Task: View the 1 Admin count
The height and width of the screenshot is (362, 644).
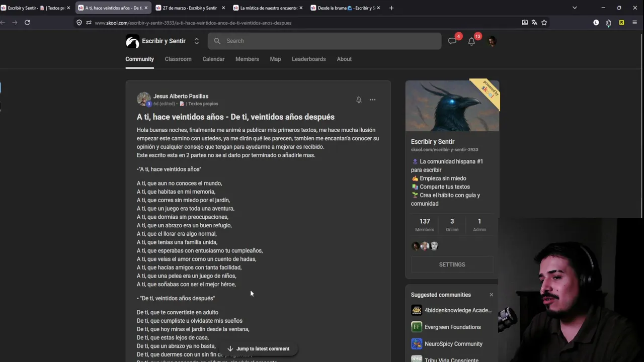Action: point(479,225)
